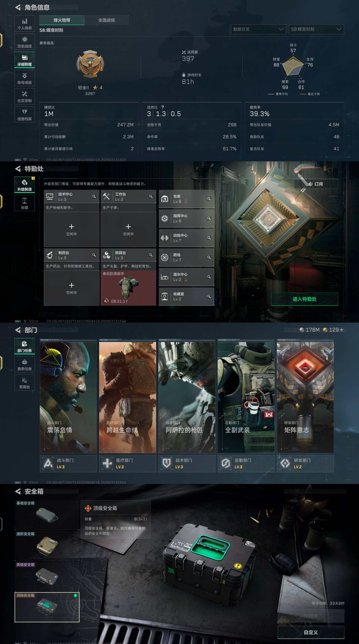Click the 进入特勤处 button
Viewport: 359px width, 644px height.
304,299
